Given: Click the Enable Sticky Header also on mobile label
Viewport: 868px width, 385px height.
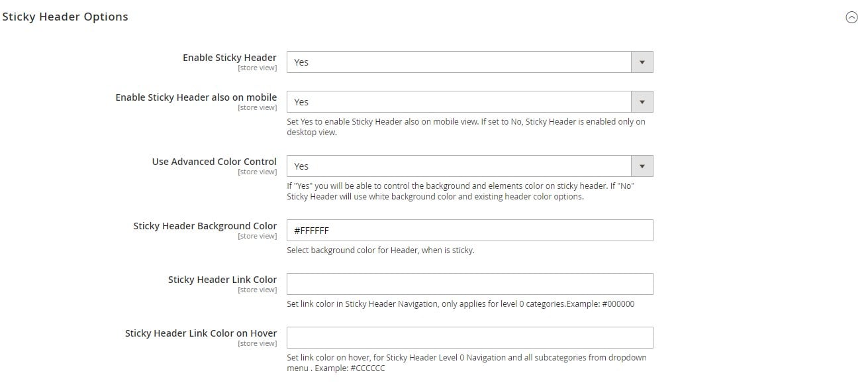Looking at the screenshot, I should (196, 97).
